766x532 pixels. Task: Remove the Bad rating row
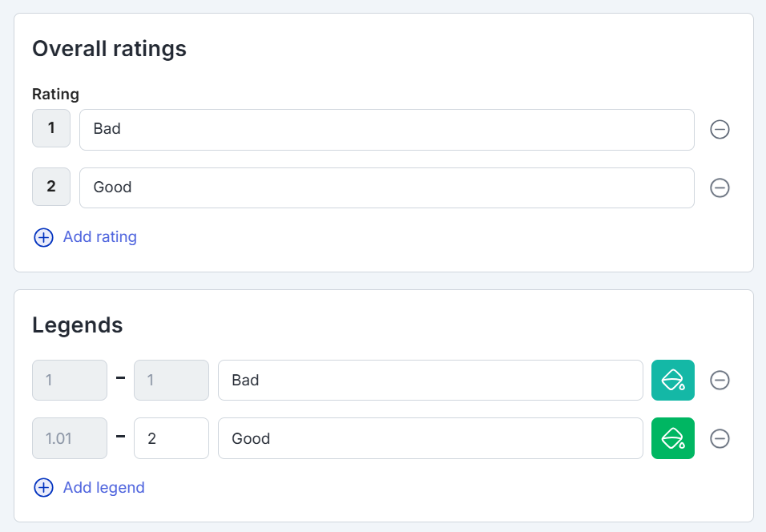pyautogui.click(x=720, y=129)
